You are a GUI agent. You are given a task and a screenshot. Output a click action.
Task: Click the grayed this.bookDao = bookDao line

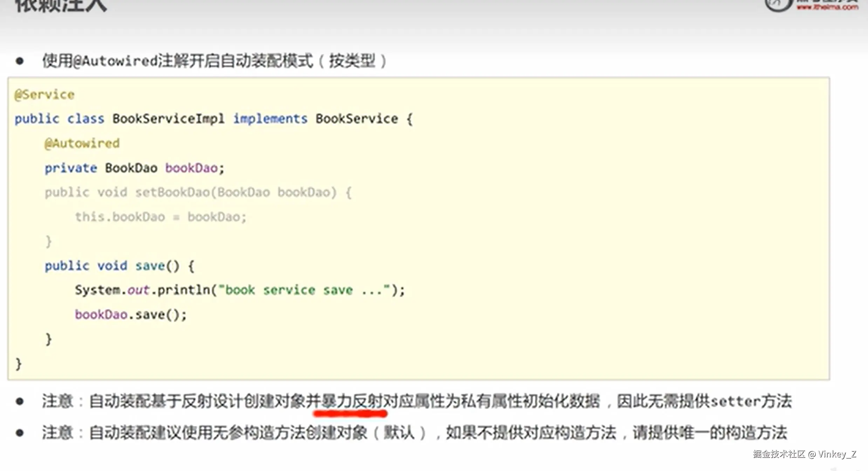(160, 217)
